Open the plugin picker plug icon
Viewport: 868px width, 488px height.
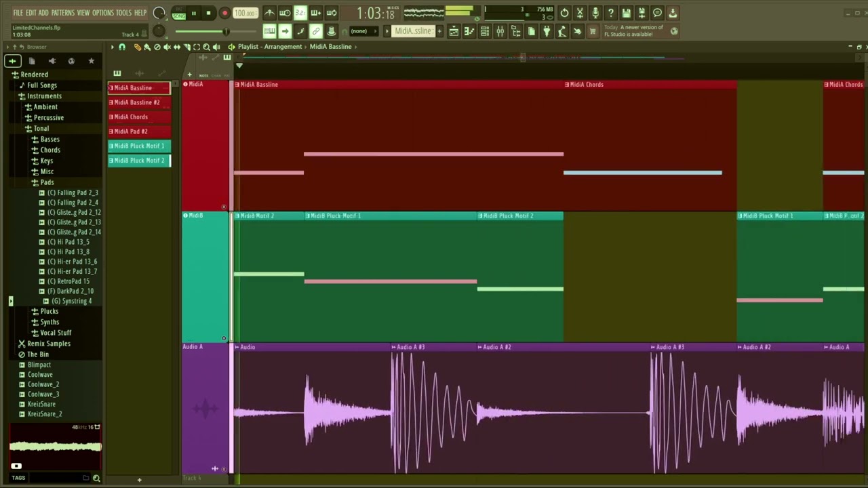[547, 31]
